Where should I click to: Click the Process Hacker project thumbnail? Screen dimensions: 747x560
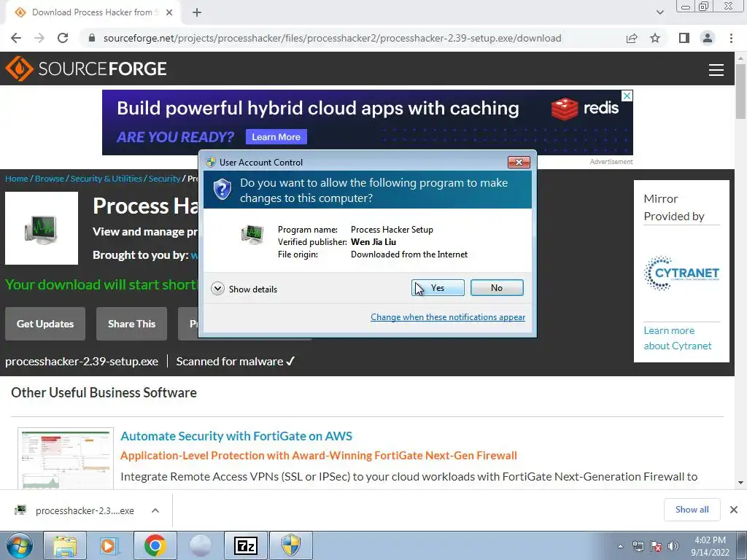tap(42, 228)
